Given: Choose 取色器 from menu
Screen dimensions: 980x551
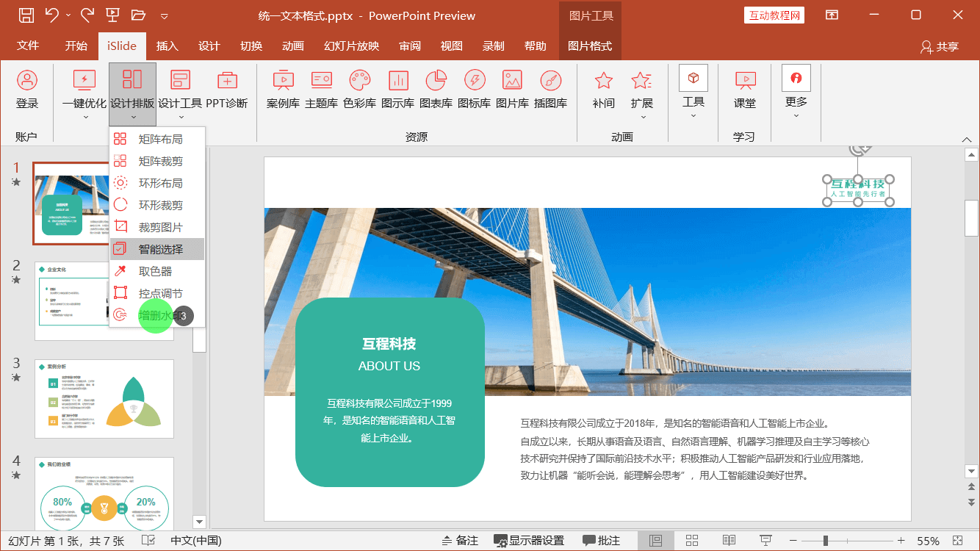Looking at the screenshot, I should pyautogui.click(x=157, y=271).
